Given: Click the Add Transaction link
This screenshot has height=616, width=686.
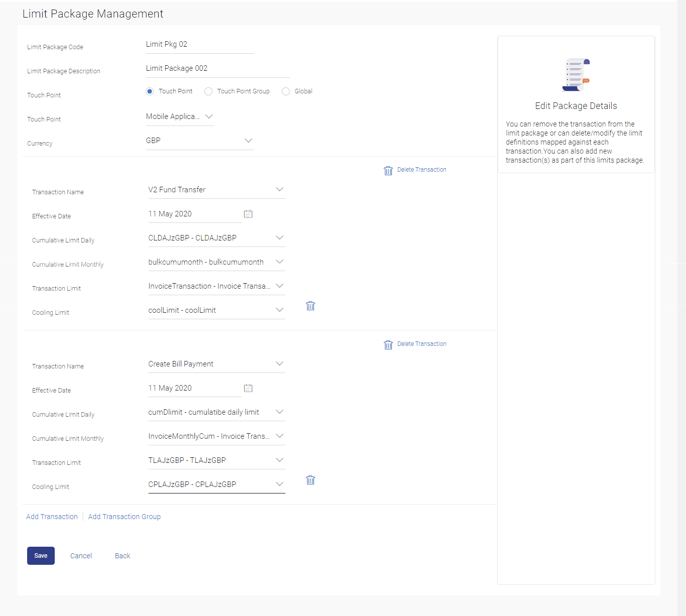Looking at the screenshot, I should tap(52, 517).
